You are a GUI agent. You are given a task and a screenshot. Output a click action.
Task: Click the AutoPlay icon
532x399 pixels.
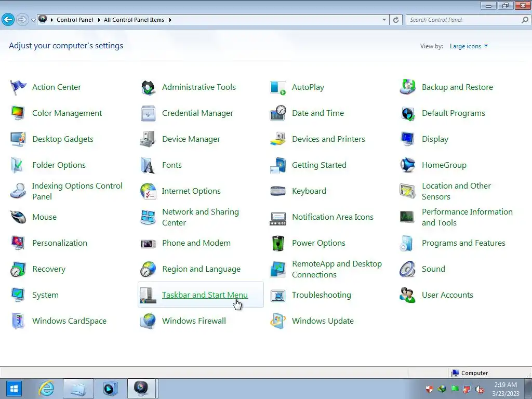278,87
